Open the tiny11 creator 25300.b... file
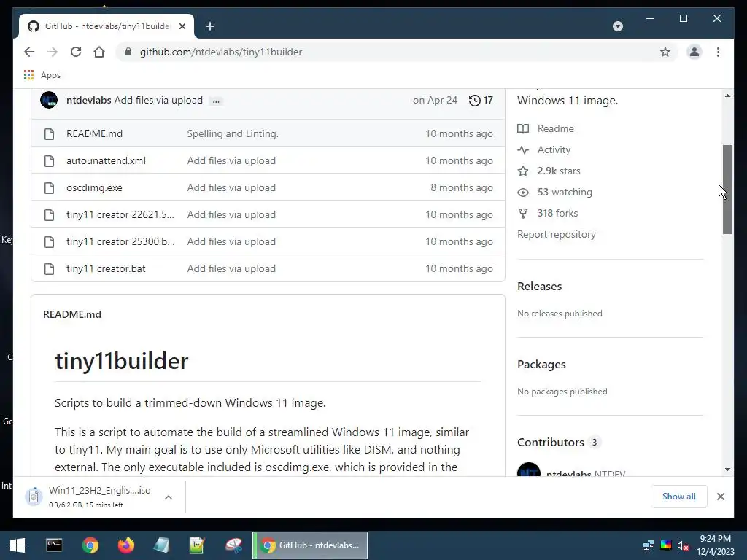 120,241
